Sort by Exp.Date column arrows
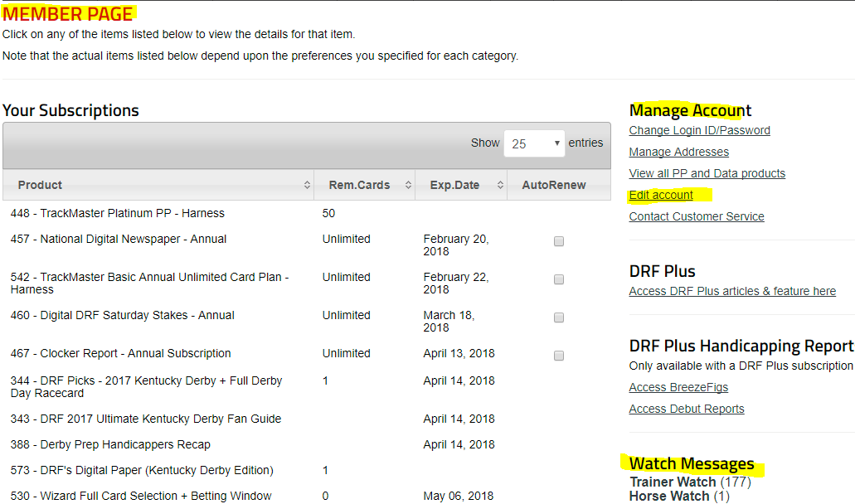The height and width of the screenshot is (504, 855). [500, 185]
